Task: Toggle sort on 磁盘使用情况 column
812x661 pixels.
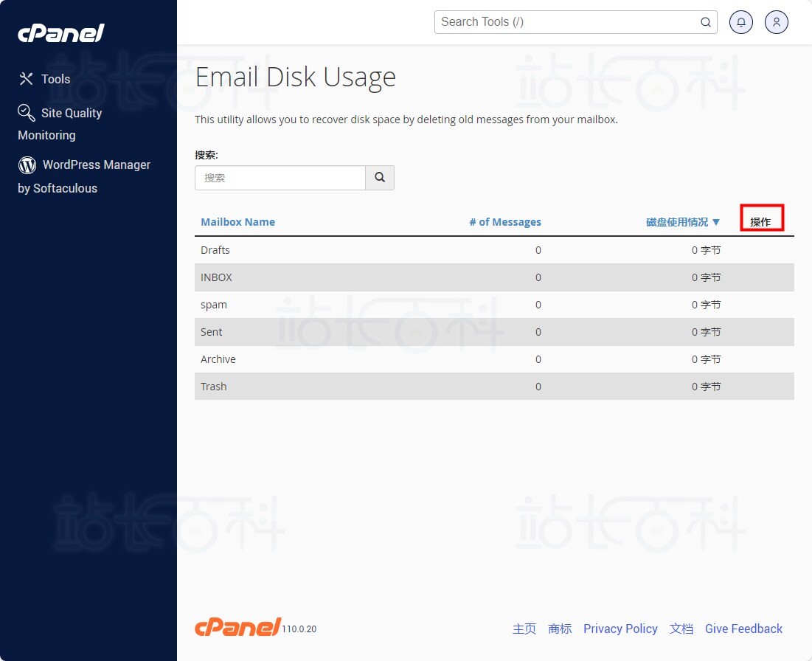Action: pyautogui.click(x=683, y=222)
